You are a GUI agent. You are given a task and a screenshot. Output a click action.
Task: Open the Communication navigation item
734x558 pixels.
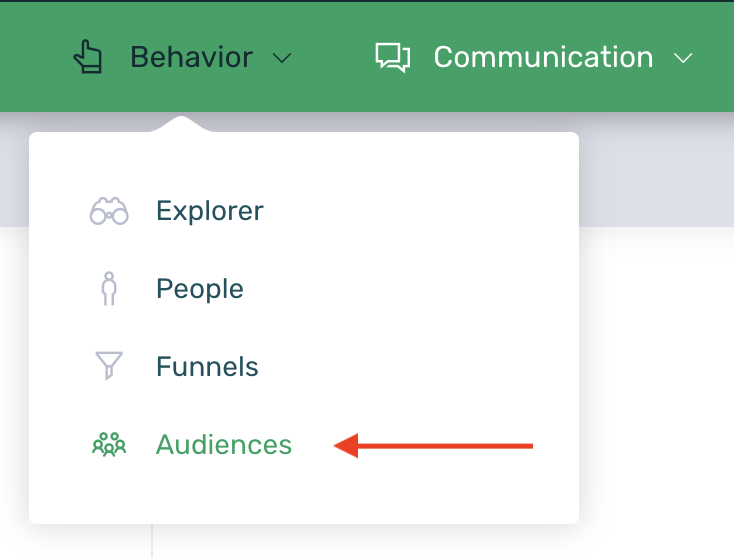pyautogui.click(x=543, y=57)
